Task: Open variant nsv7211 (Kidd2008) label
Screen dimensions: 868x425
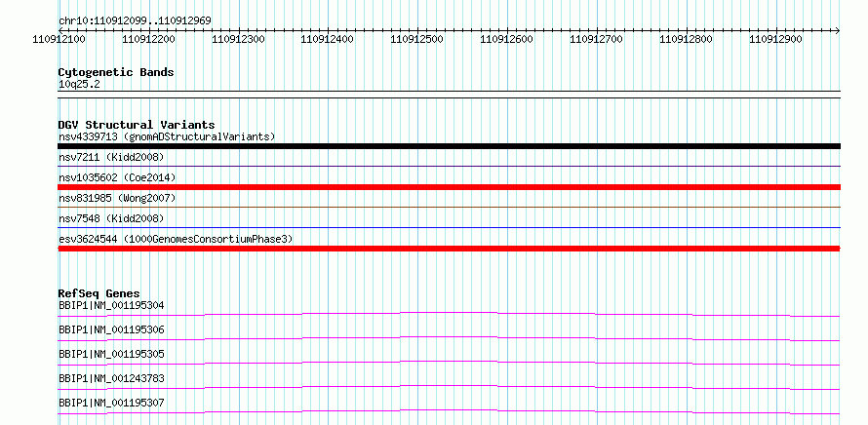Action: [x=111, y=157]
